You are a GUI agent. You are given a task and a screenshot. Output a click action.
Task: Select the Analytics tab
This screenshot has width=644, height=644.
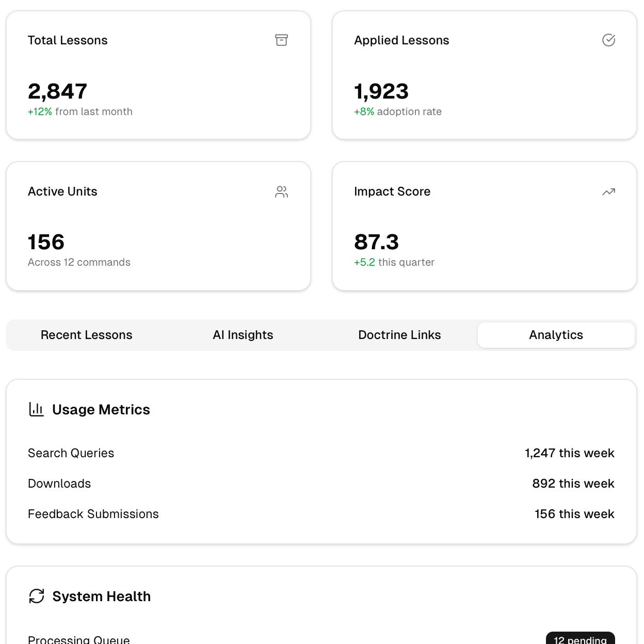pyautogui.click(x=556, y=335)
